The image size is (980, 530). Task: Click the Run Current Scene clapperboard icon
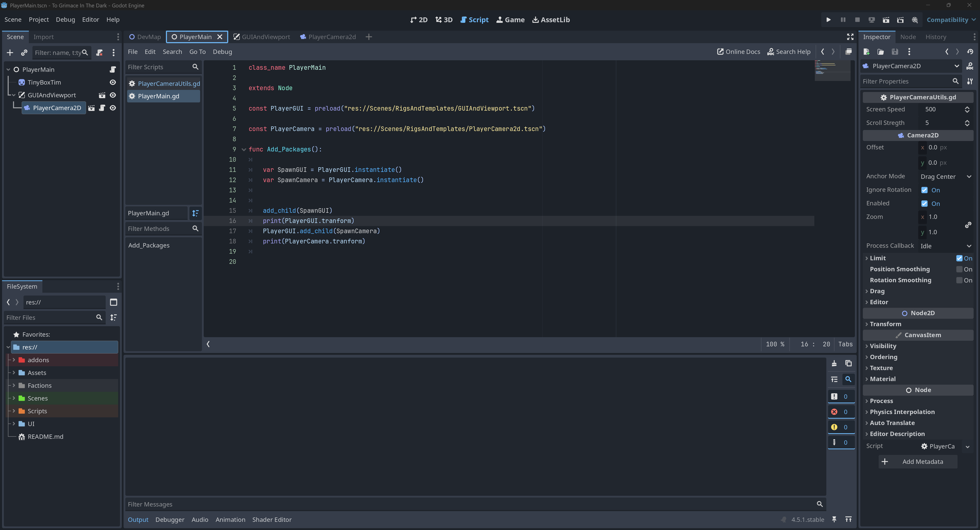(886, 20)
